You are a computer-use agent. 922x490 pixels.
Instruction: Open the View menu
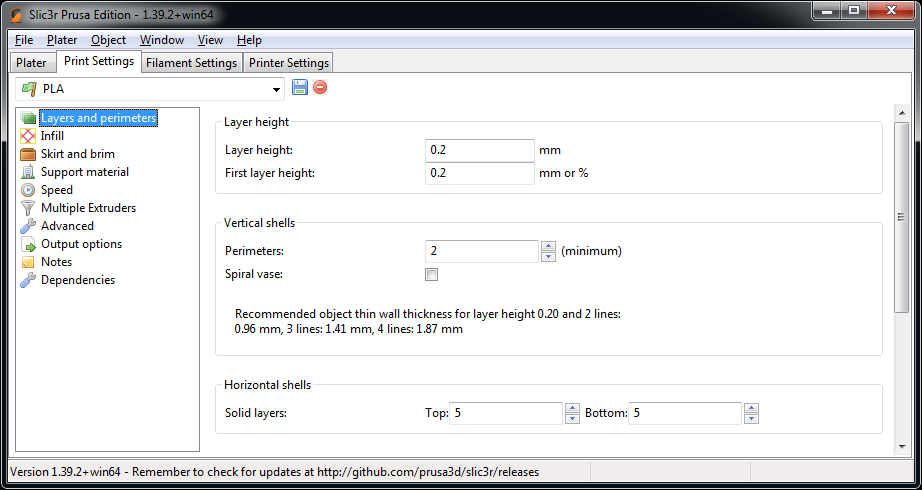(210, 40)
